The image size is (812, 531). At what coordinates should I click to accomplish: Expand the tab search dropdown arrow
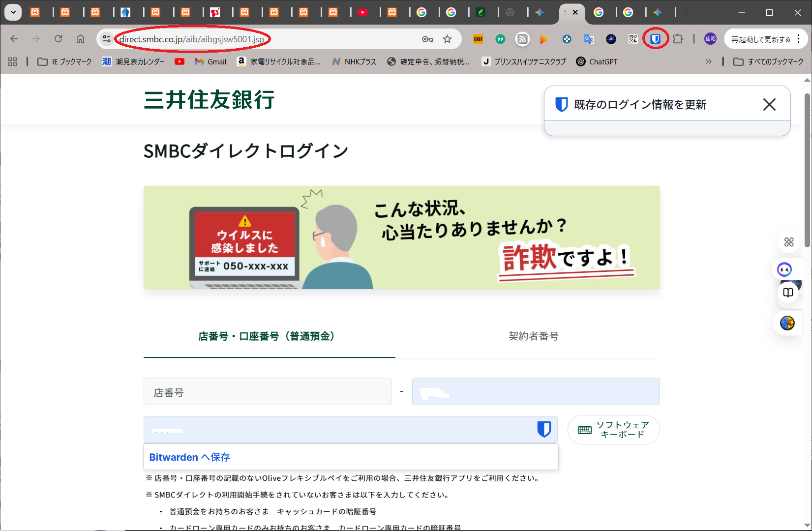[x=13, y=12]
